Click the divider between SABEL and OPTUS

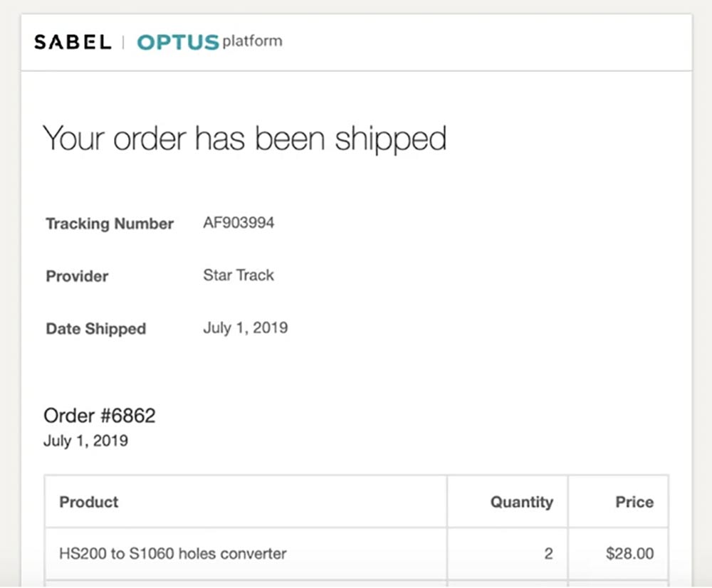pos(123,43)
